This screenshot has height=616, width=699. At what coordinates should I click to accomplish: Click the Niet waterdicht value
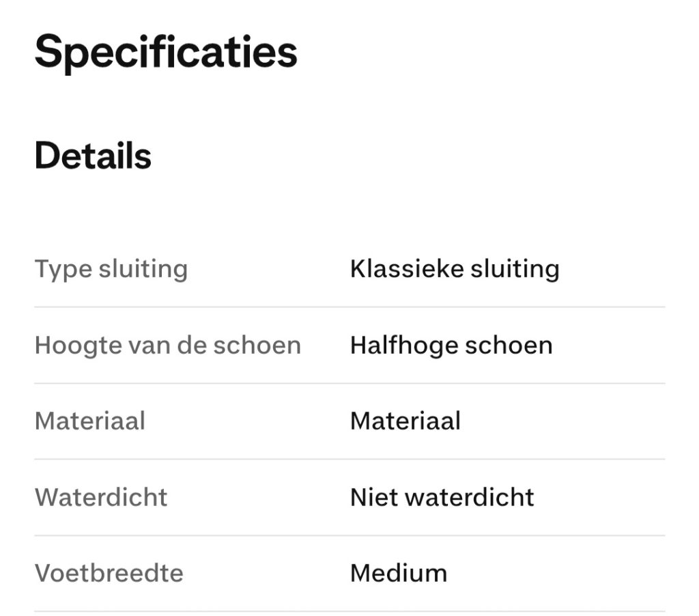pyautogui.click(x=442, y=497)
